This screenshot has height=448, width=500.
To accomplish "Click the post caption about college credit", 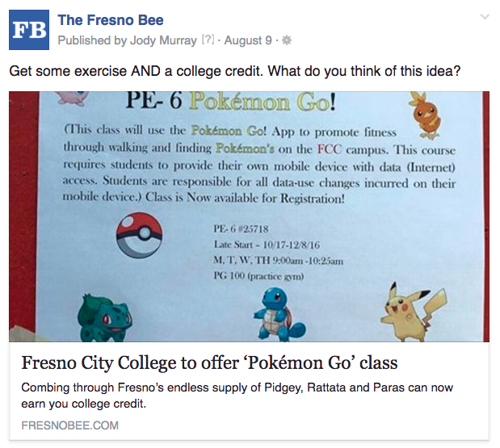I will 234,72.
